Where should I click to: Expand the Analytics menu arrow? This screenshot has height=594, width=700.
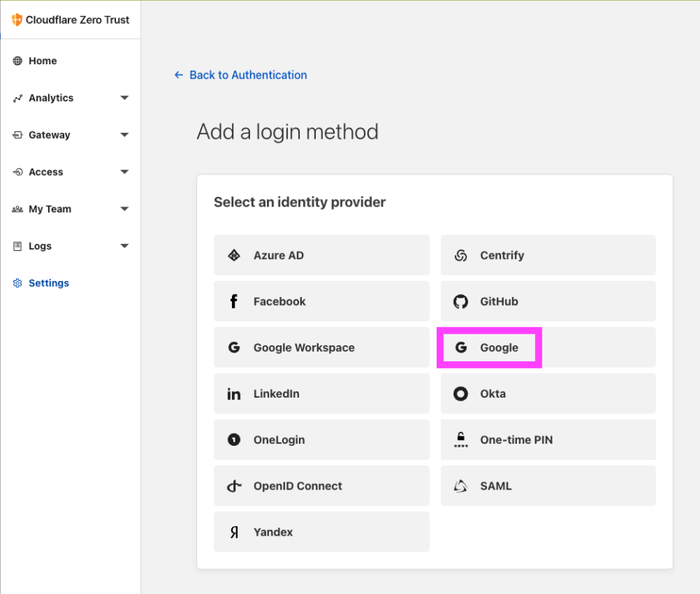point(125,98)
